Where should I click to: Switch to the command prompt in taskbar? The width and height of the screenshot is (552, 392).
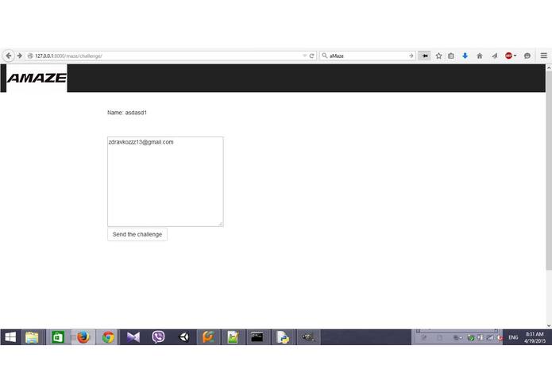click(x=257, y=337)
